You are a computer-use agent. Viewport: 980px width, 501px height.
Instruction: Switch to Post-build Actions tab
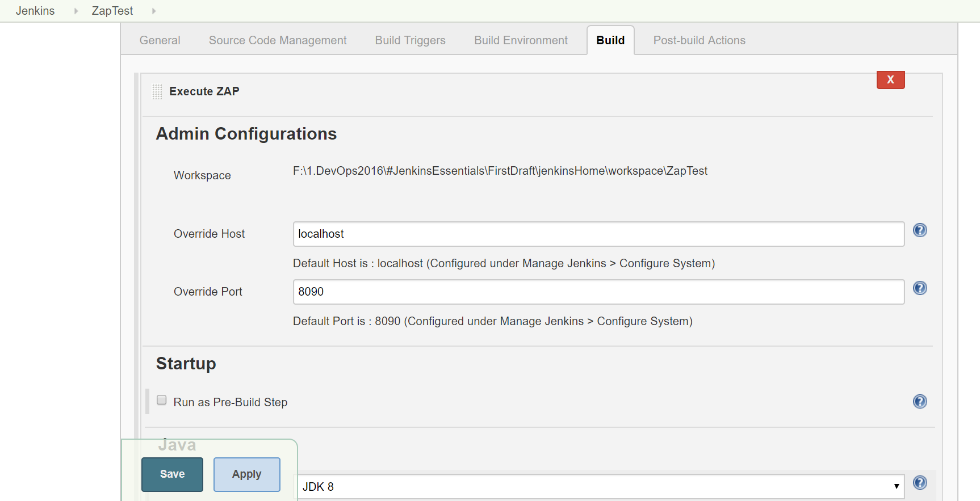point(699,40)
